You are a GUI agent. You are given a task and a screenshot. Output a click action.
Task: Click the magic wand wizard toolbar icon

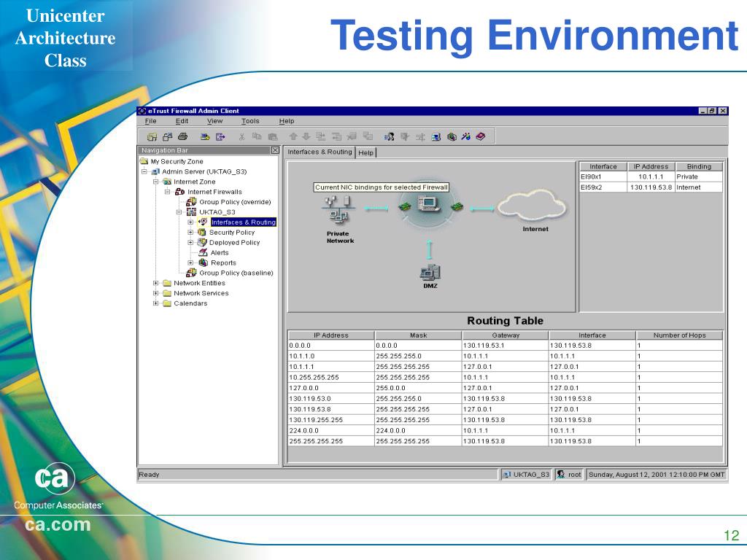pyautogui.click(x=466, y=136)
